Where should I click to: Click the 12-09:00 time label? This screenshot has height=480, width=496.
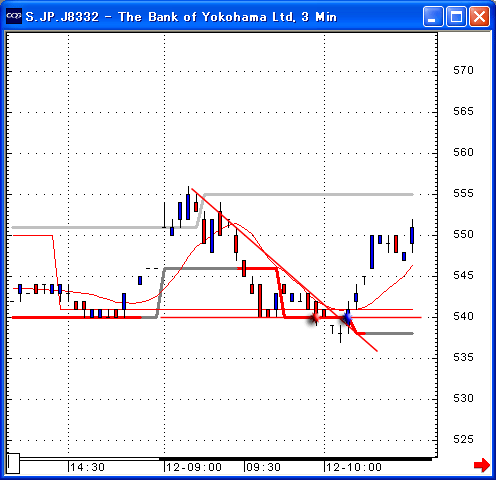click(194, 467)
